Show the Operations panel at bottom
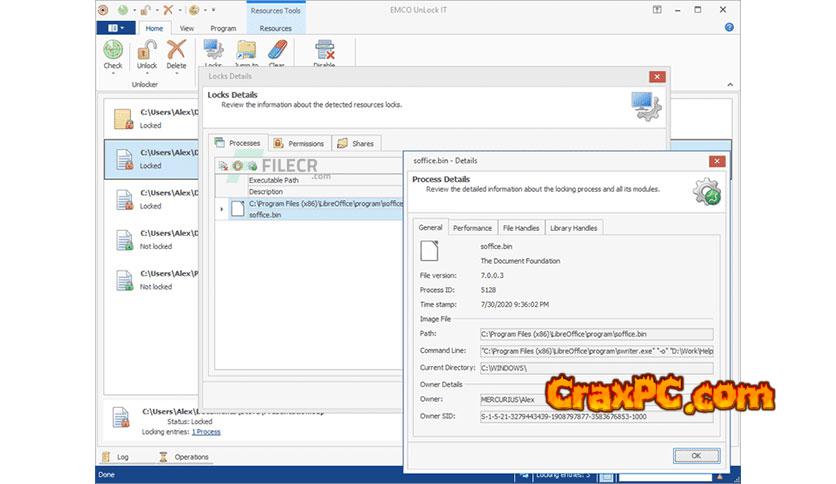Viewport: 836px width, 484px height. point(184,457)
